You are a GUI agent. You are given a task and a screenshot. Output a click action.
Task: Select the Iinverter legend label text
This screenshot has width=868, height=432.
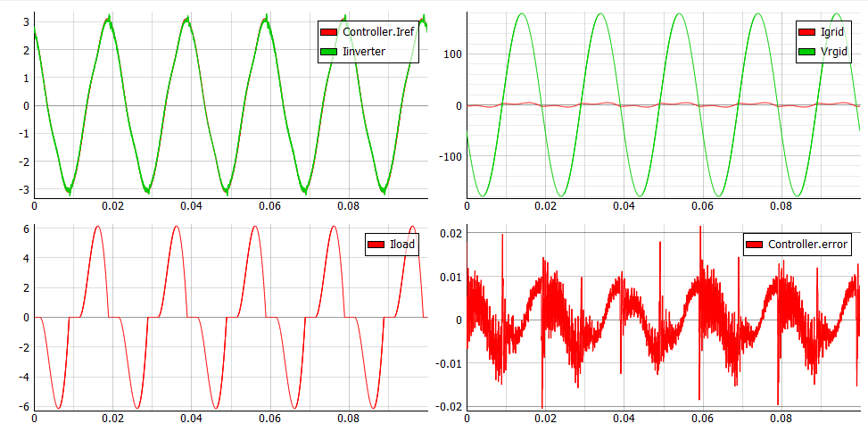coord(364,52)
